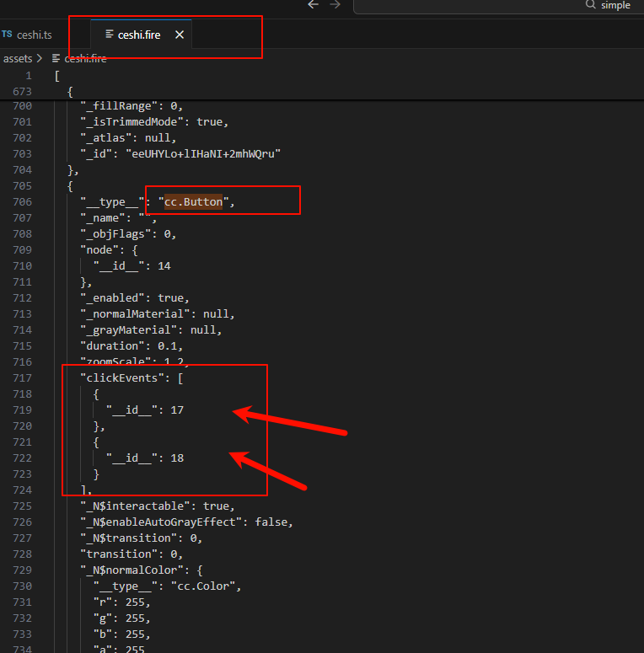Expand the breadcrumb chevron after assets
This screenshot has height=653, width=644.
coord(40,59)
